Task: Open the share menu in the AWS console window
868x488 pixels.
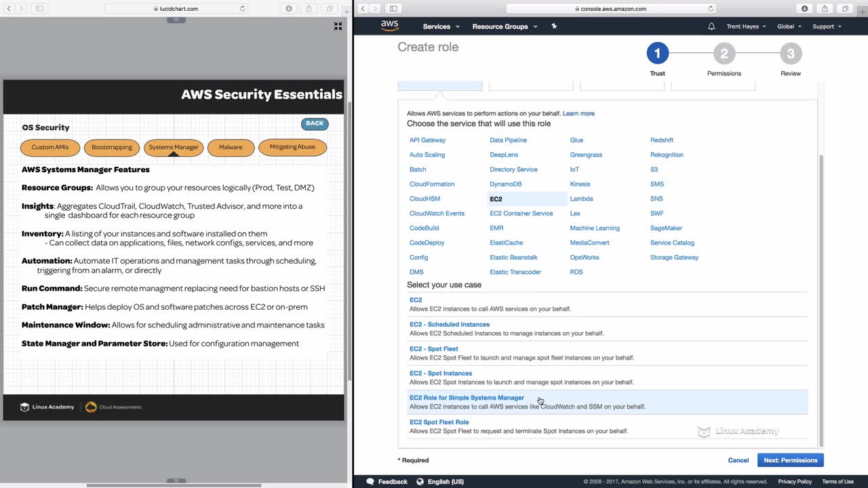Action: pyautogui.click(x=825, y=9)
